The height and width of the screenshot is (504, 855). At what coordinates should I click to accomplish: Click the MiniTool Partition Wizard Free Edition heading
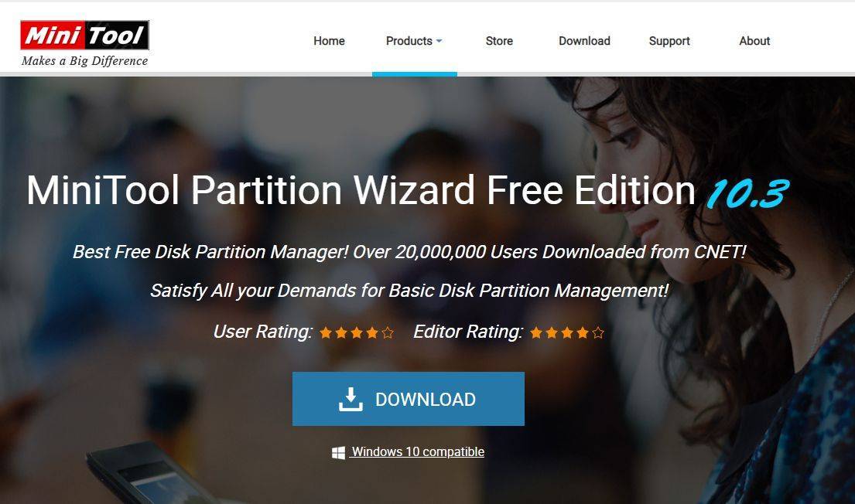[x=361, y=190]
